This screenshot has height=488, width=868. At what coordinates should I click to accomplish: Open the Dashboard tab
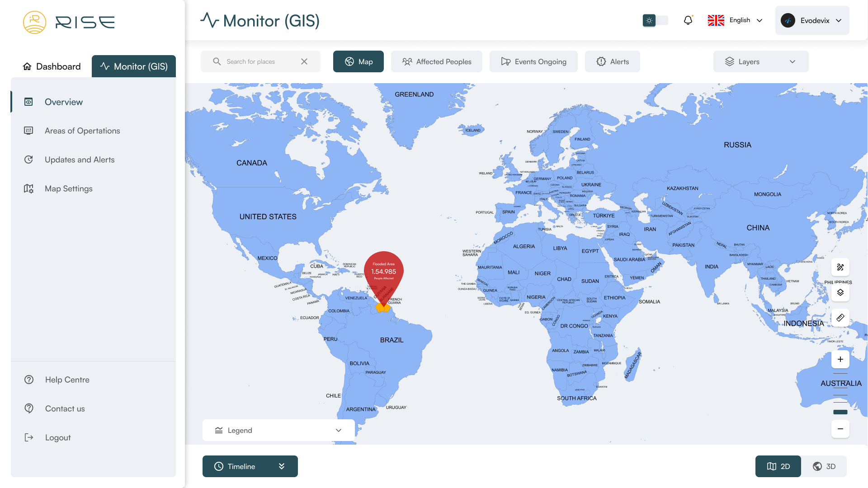[x=52, y=66]
